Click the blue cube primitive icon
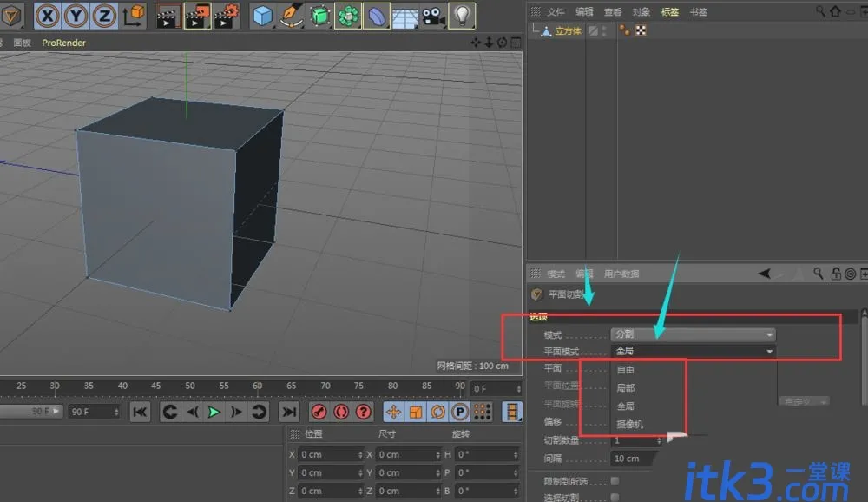 [x=262, y=17]
